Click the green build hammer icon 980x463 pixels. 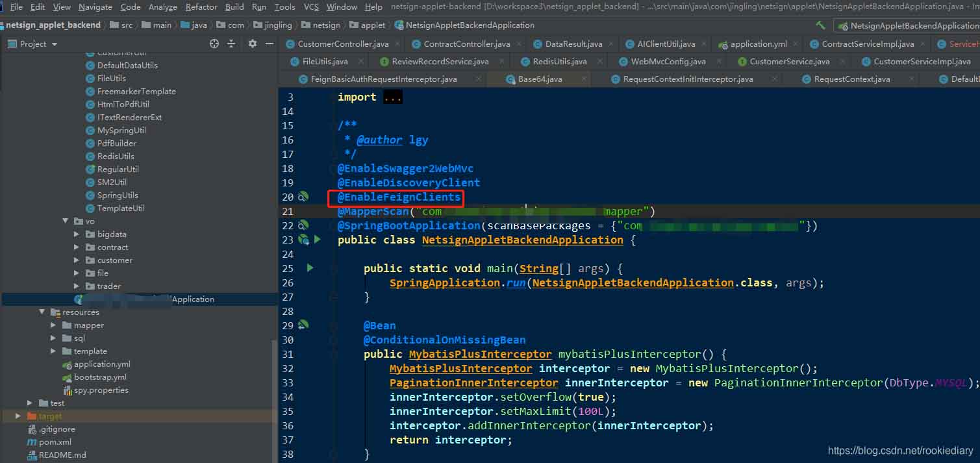click(x=821, y=25)
